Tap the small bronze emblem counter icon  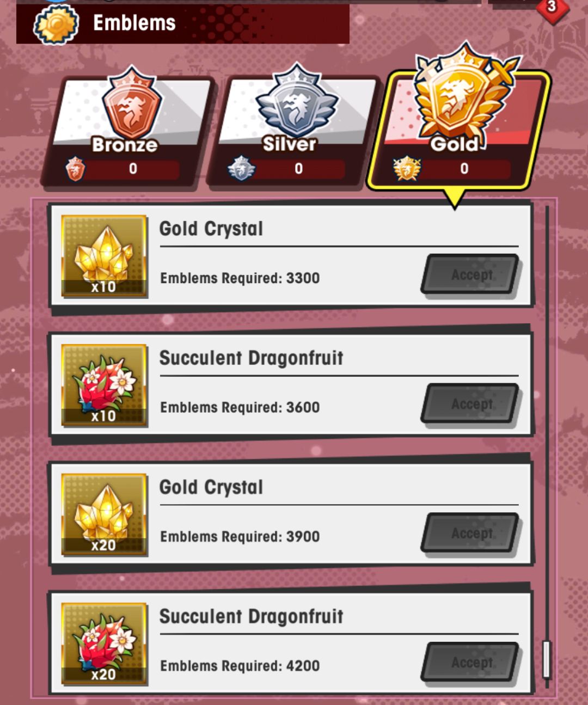point(75,169)
